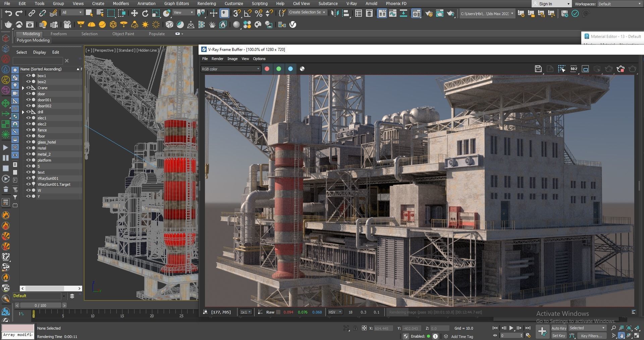
Task: Open HSV color mode dropdown
Action: [x=335, y=312]
